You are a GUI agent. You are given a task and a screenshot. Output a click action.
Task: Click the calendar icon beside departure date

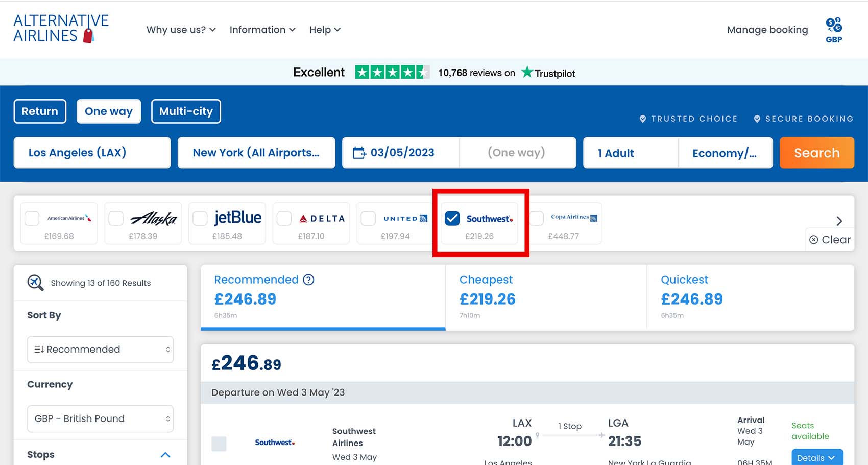click(359, 153)
